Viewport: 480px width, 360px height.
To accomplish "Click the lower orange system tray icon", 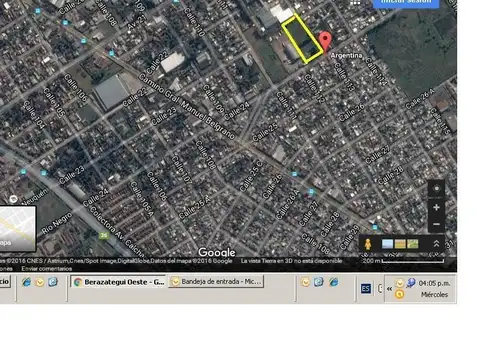I will coord(399,294).
